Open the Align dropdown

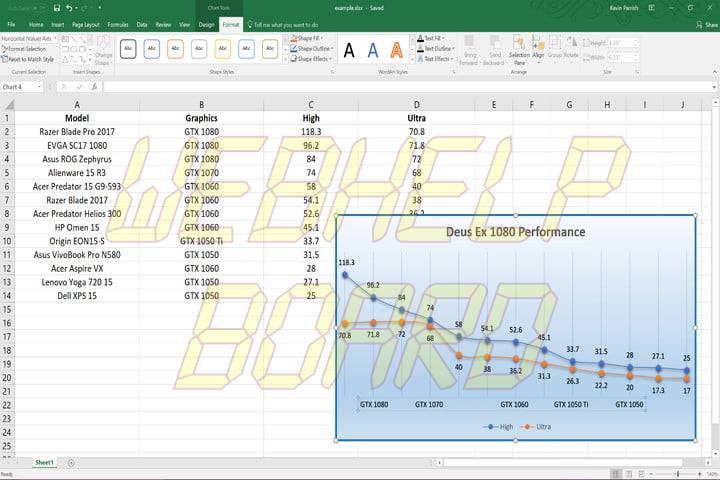pos(538,49)
